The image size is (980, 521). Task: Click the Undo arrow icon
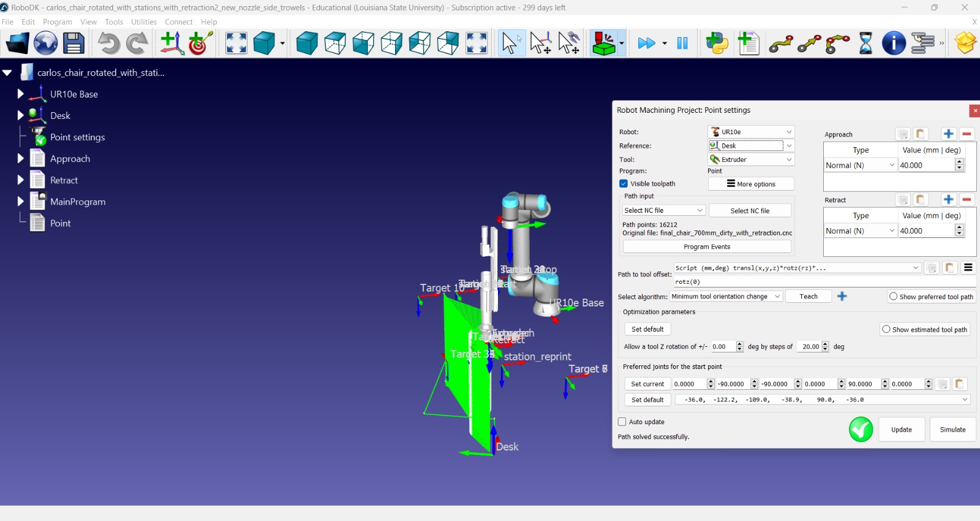tap(108, 44)
